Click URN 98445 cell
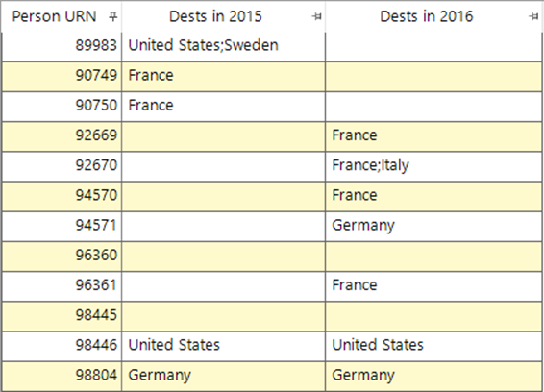 (x=62, y=316)
